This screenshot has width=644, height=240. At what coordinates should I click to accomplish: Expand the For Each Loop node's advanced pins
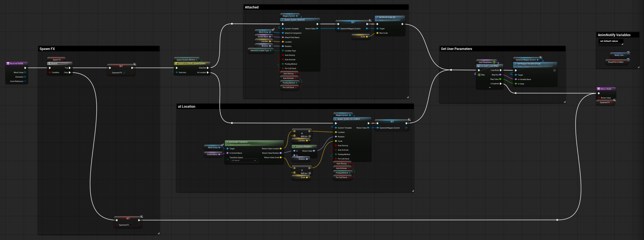coord(490,88)
